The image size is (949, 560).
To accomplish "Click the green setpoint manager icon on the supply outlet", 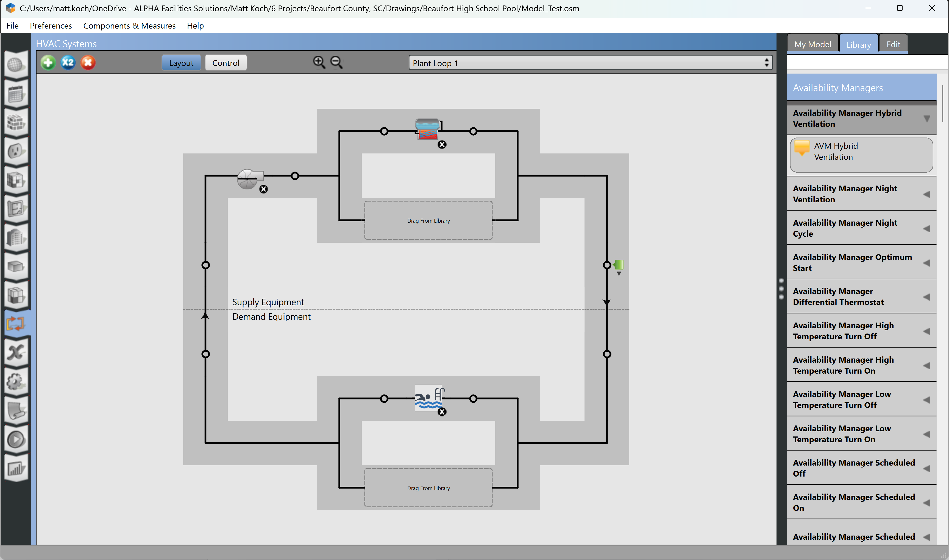I will [x=618, y=265].
